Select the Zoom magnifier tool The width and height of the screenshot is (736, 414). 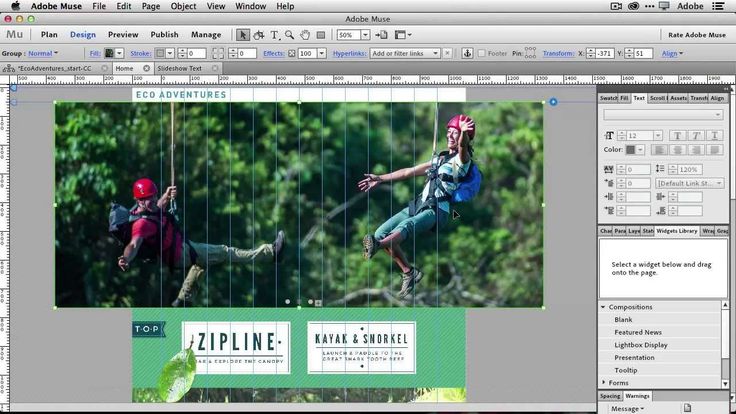point(290,35)
